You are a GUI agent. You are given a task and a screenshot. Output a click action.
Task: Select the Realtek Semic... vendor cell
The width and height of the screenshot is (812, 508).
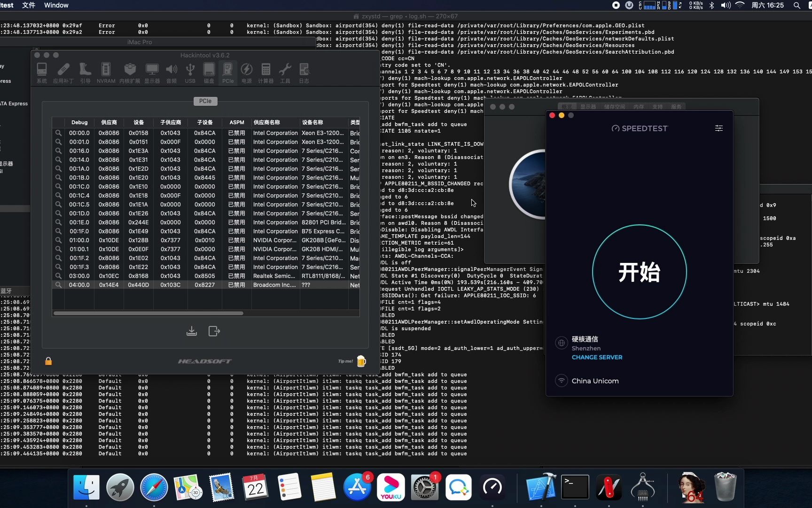275,276
